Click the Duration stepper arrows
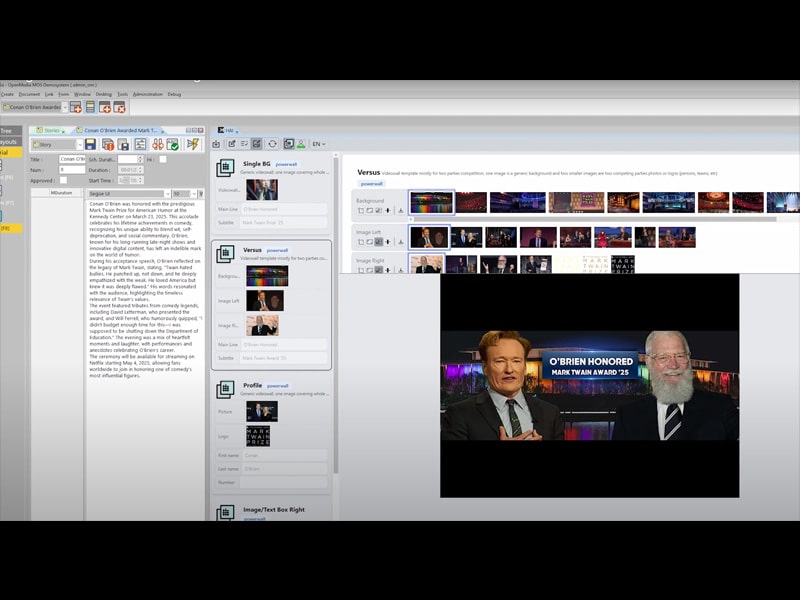Screen dimensions: 800x600 pos(141,169)
